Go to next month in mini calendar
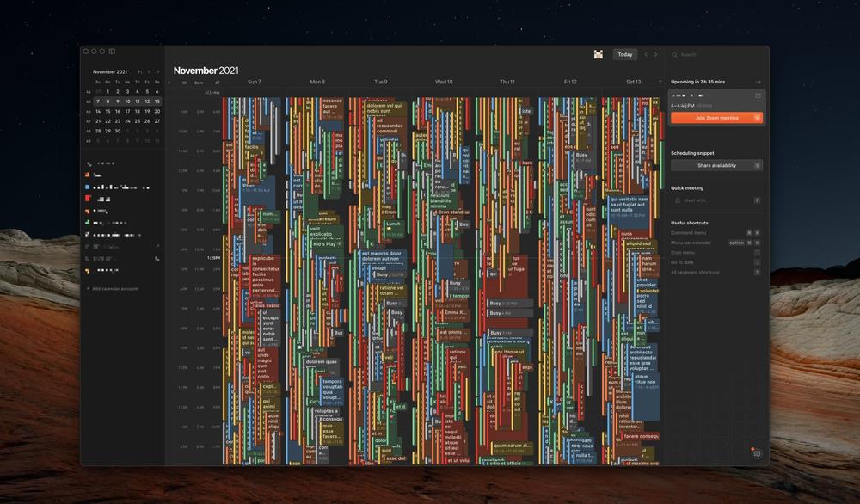This screenshot has height=504, width=860. (x=158, y=72)
